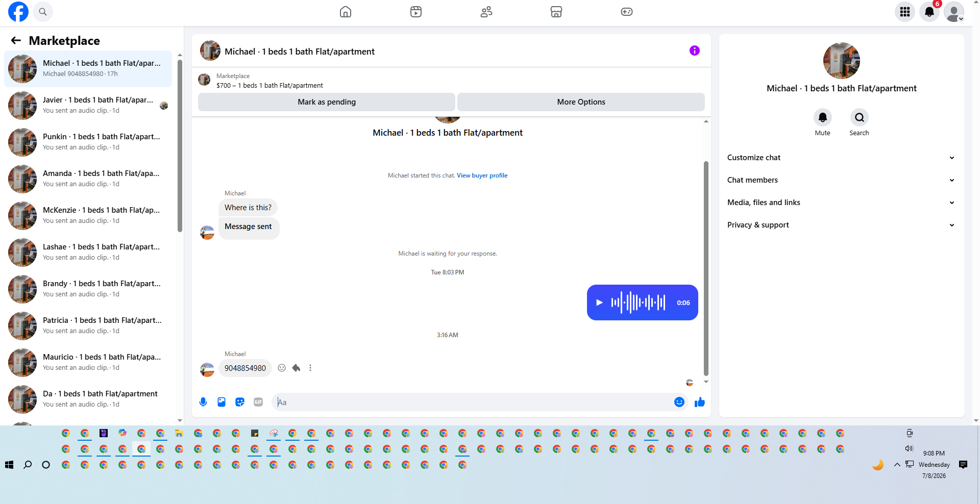This screenshot has height=504, width=980.
Task: Attach a photo file icon
Action: click(x=222, y=402)
